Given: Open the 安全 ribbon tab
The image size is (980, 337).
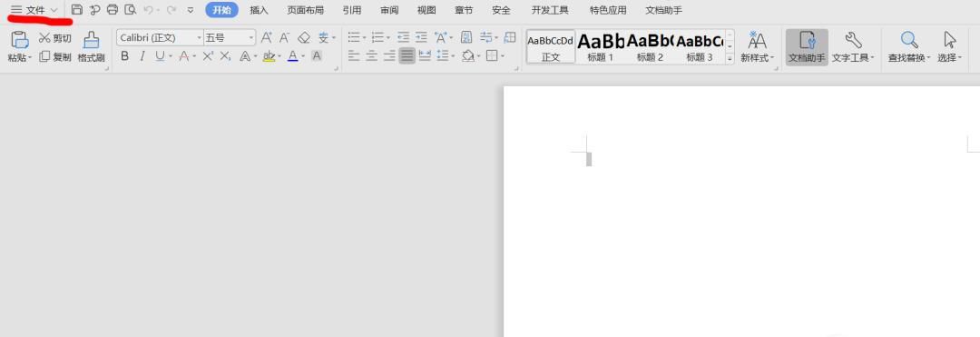Looking at the screenshot, I should coord(501,10).
